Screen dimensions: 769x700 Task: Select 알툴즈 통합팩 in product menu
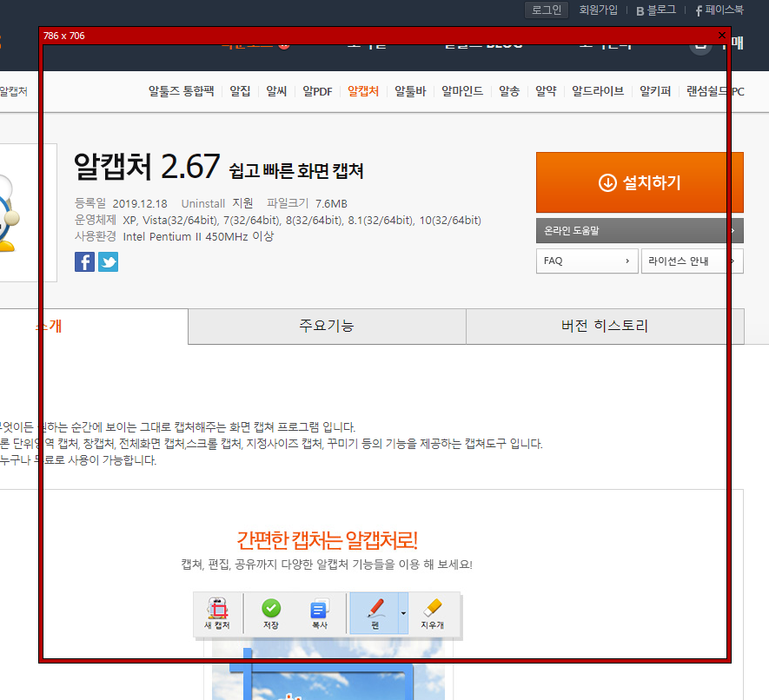[181, 91]
